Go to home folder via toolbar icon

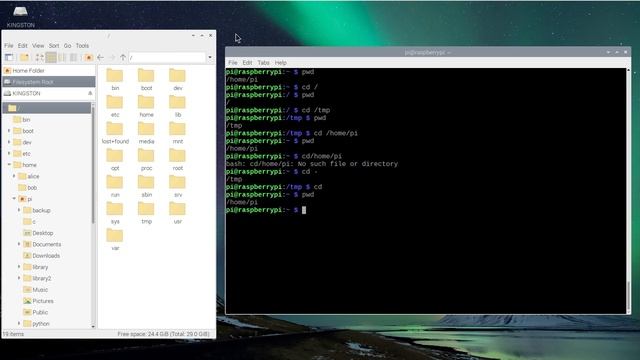pos(89,58)
